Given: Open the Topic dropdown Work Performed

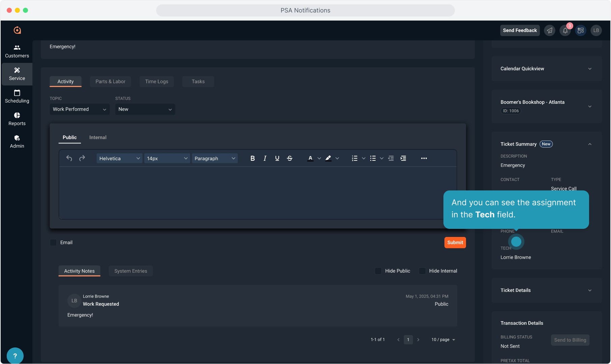Looking at the screenshot, I should [x=80, y=109].
